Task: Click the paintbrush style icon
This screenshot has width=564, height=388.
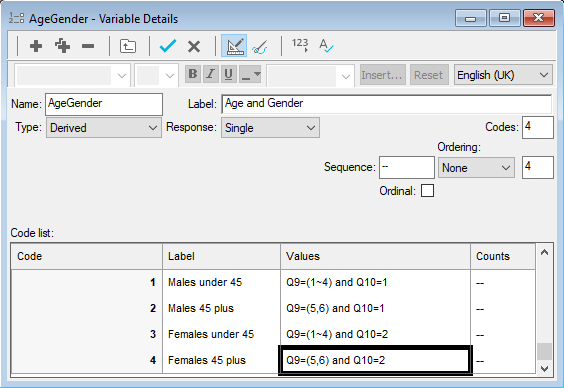Action: click(260, 47)
